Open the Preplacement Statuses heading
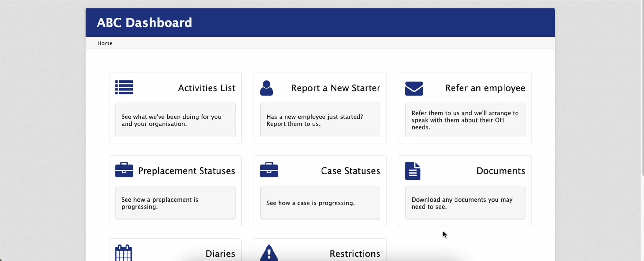Screen dimensions: 644x261 click(x=187, y=171)
